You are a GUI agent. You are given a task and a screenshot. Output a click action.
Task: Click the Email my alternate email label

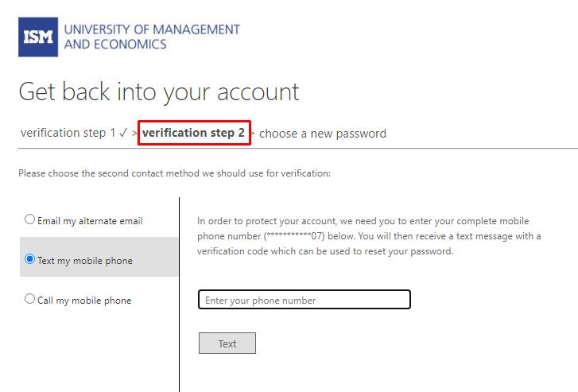pyautogui.click(x=90, y=221)
